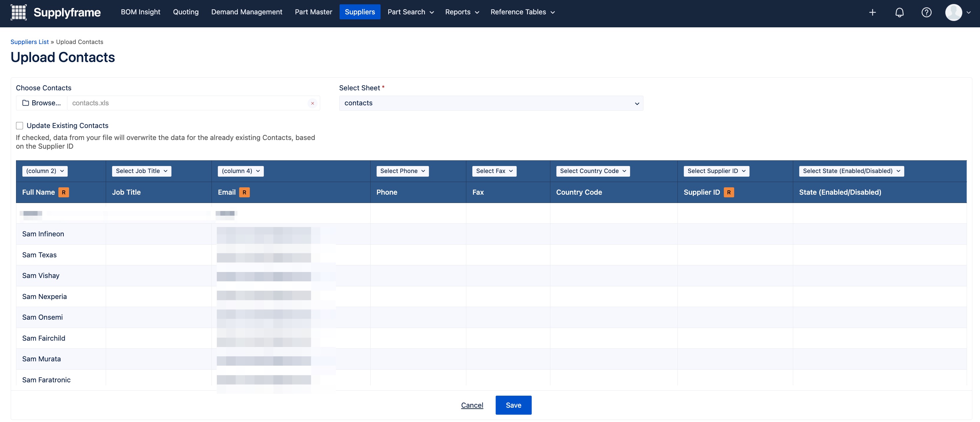Open the Select Supplier ID dropdown
Viewport: 980px width, 422px height.
point(716,171)
